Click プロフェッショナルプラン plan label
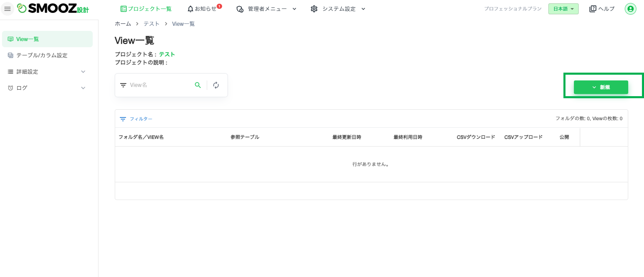Screen dimensions: 644x277 tap(513, 9)
